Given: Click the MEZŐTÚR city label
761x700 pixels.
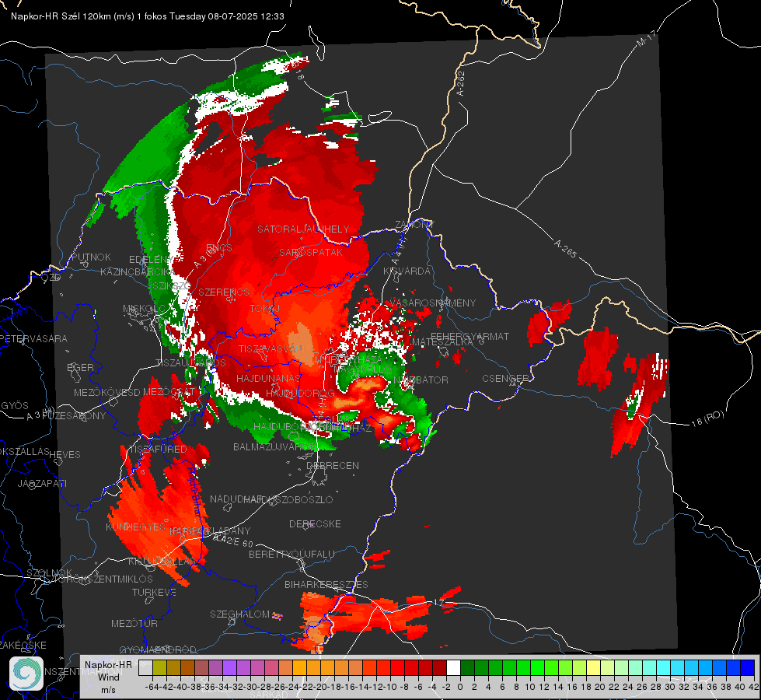Looking at the screenshot, I should click(x=134, y=623).
